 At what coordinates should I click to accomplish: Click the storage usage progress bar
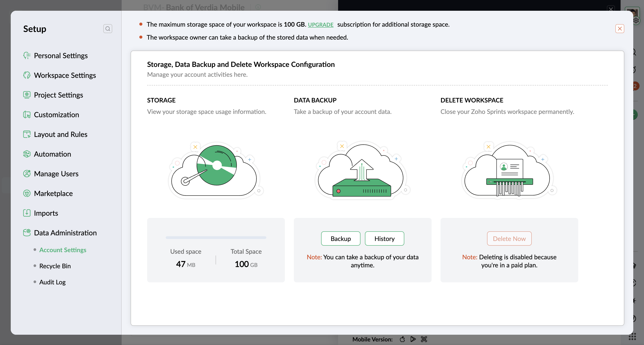pyautogui.click(x=216, y=237)
